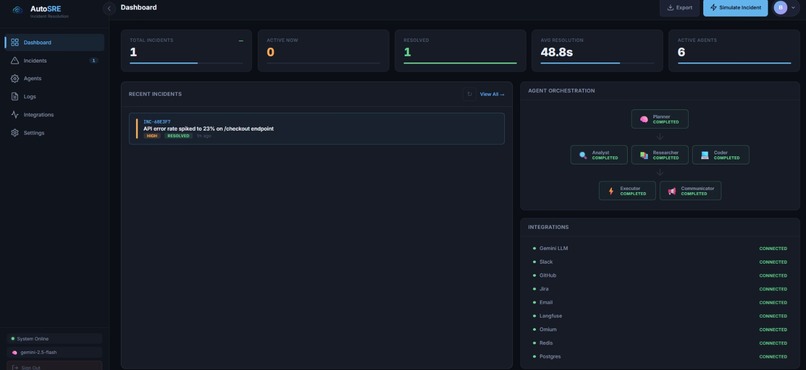Click the 48.8s average resolution value
This screenshot has height=370, width=806.
coord(557,52)
